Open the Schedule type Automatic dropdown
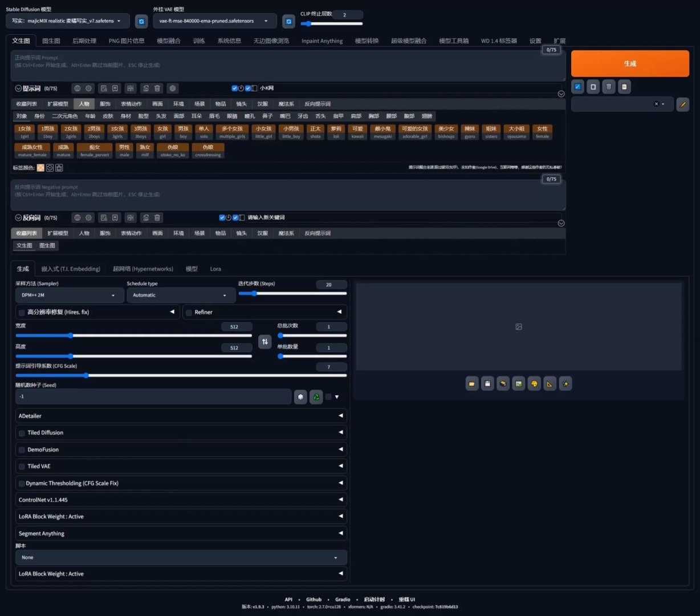 click(x=181, y=295)
